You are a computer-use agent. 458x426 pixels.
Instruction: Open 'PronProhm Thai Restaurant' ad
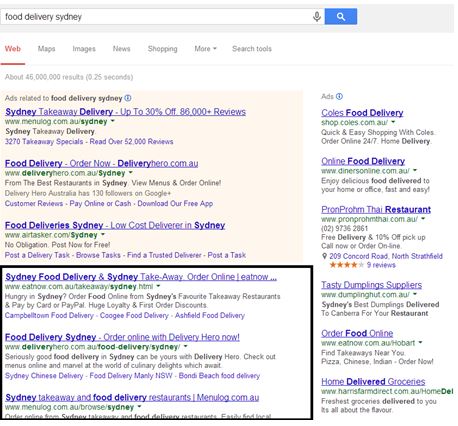click(376, 210)
